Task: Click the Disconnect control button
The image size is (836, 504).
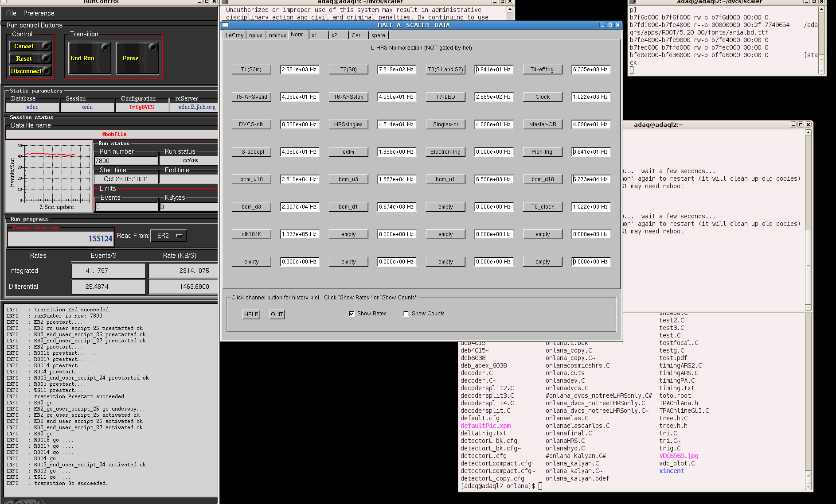Action: [x=30, y=71]
